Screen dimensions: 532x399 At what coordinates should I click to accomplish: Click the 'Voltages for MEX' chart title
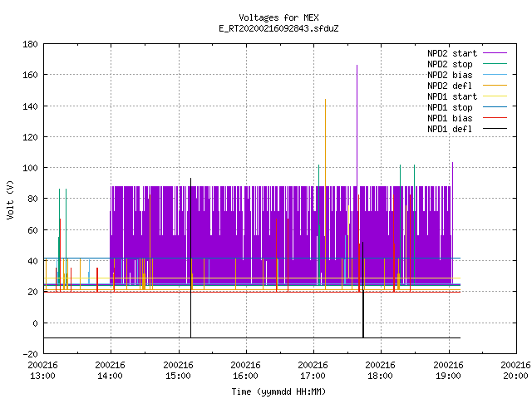pos(278,17)
